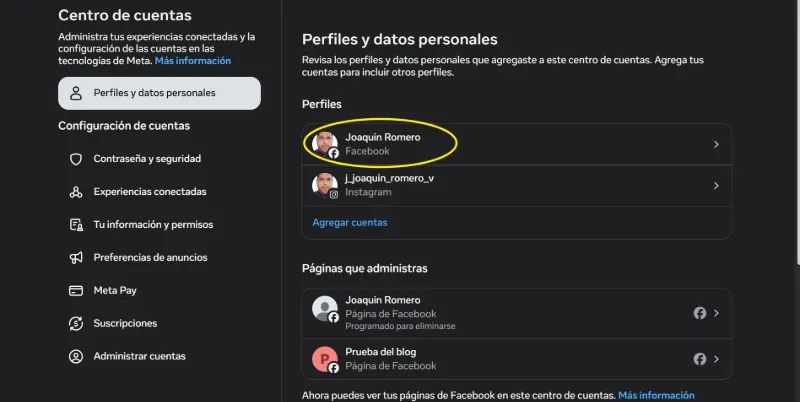Click the page scrollbar on the right edge
Image resolution: width=800 pixels, height=402 pixels.
point(797,133)
